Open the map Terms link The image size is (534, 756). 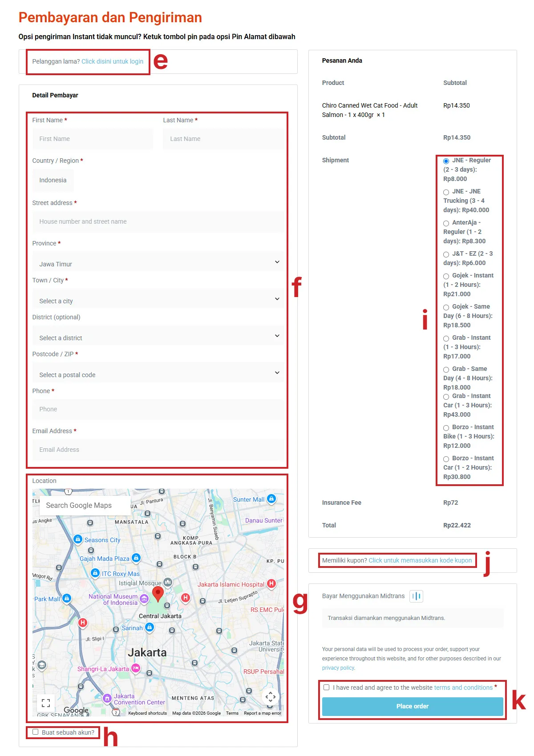pyautogui.click(x=232, y=713)
